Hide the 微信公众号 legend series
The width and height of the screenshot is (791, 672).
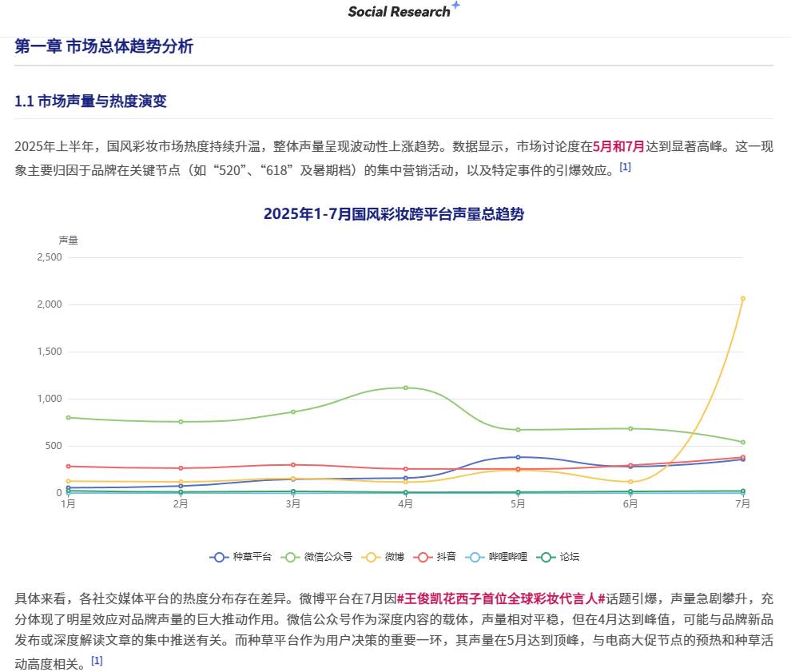coord(316,557)
